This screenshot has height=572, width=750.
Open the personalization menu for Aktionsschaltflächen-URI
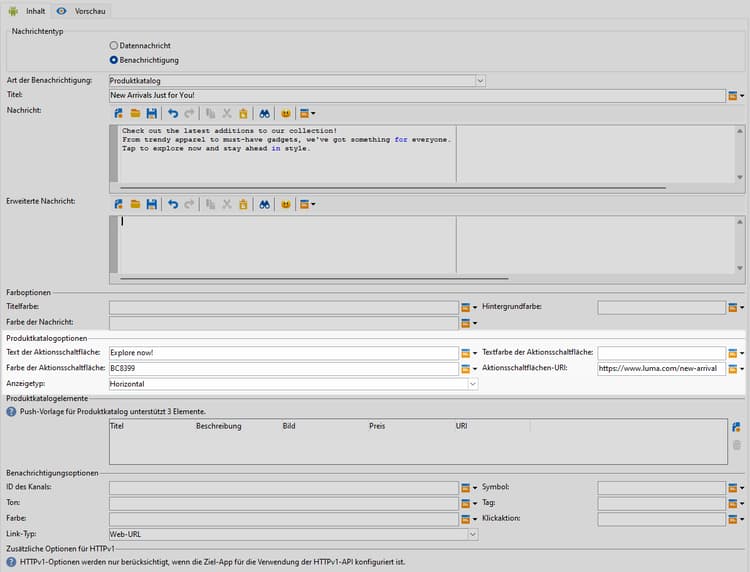pyautogui.click(x=736, y=369)
